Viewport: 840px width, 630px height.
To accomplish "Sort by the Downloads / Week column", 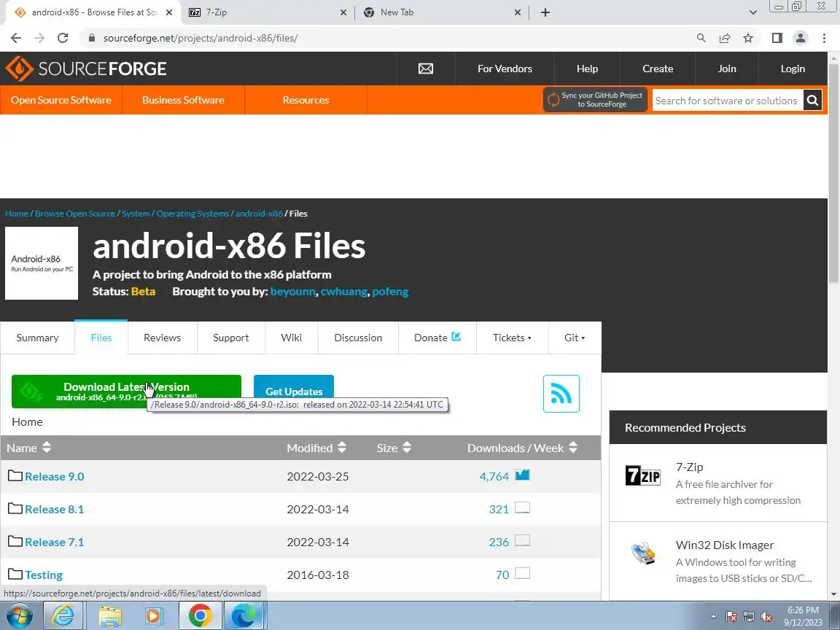I will [522, 448].
